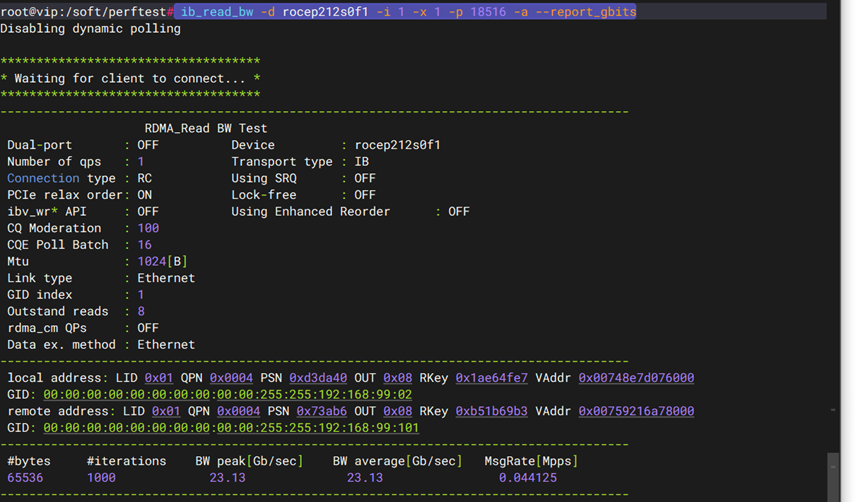The image size is (865, 502).
Task: Click the root@vip shell prompt
Action: pos(85,12)
